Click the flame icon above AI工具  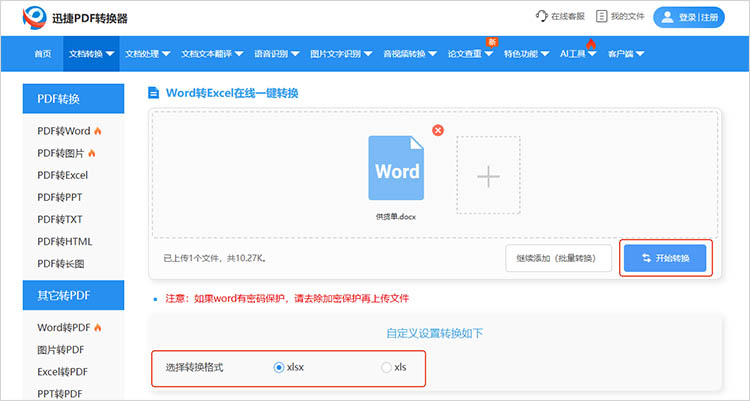[x=591, y=44]
